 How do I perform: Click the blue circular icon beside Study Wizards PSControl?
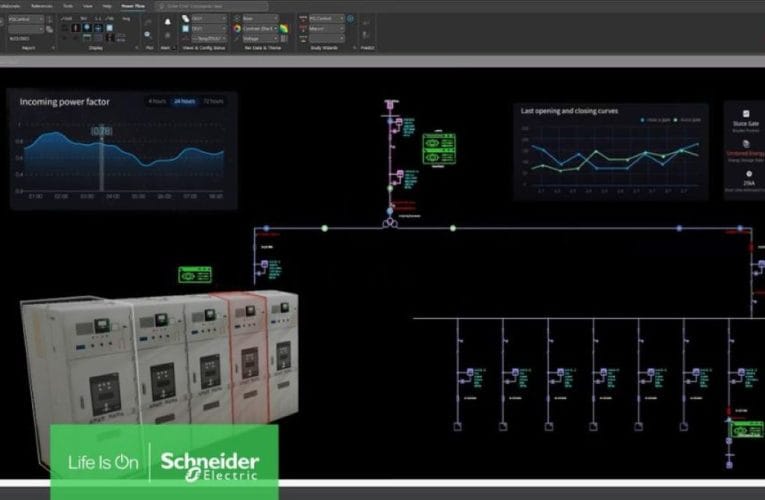click(350, 19)
